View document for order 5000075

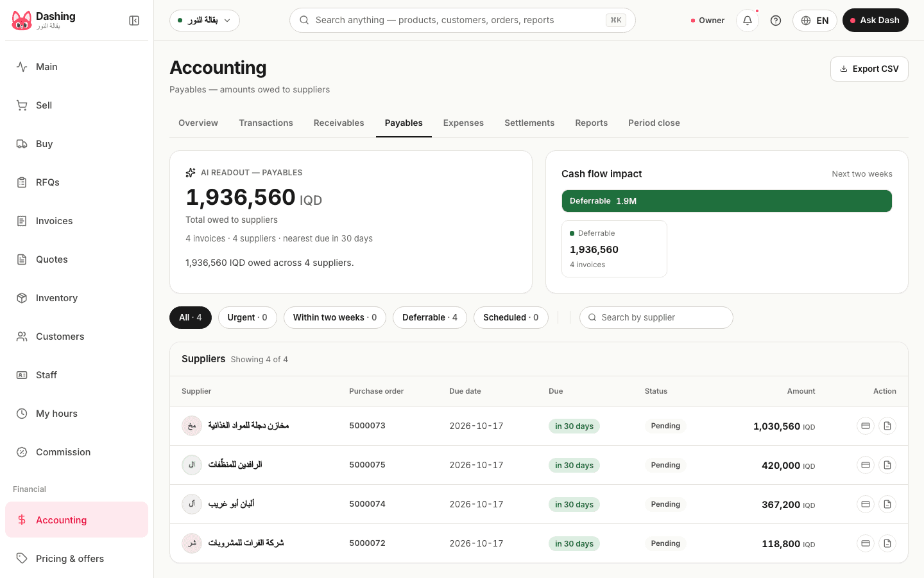[x=887, y=465]
